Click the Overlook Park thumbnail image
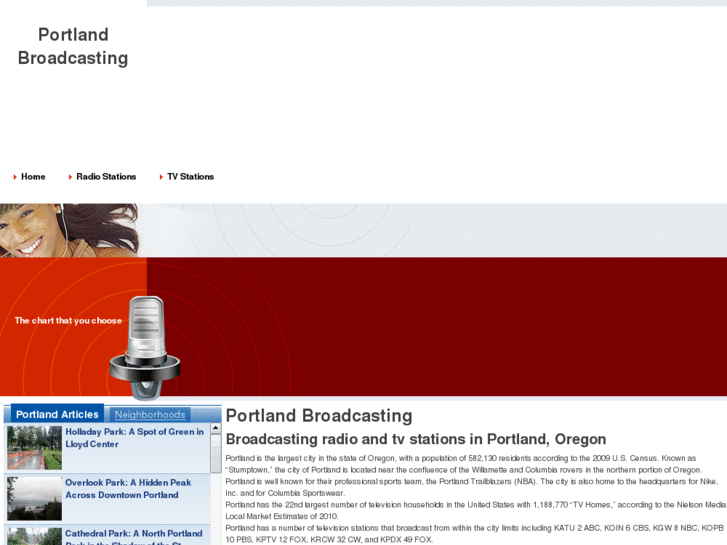The width and height of the screenshot is (727, 545). [34, 499]
